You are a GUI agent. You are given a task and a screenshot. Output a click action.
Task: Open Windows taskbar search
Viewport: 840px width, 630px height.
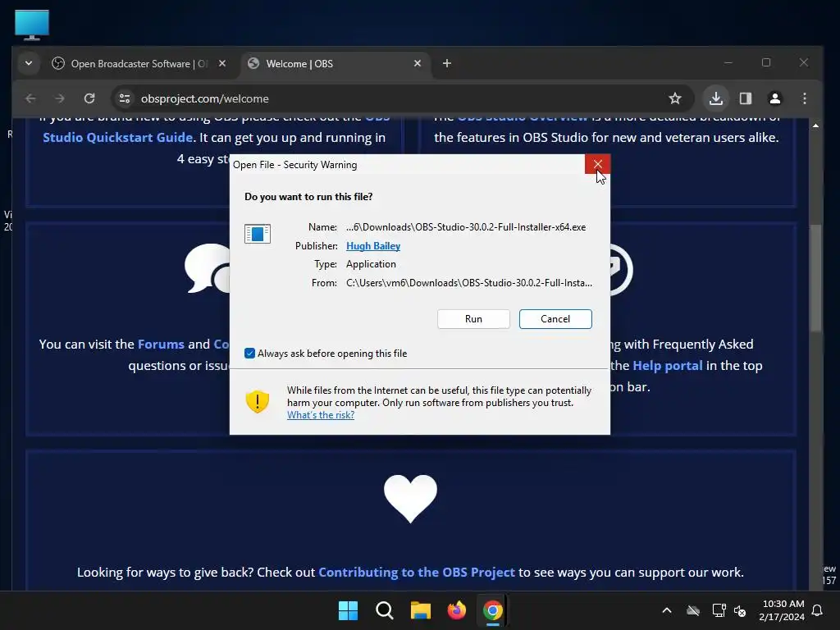(x=385, y=610)
